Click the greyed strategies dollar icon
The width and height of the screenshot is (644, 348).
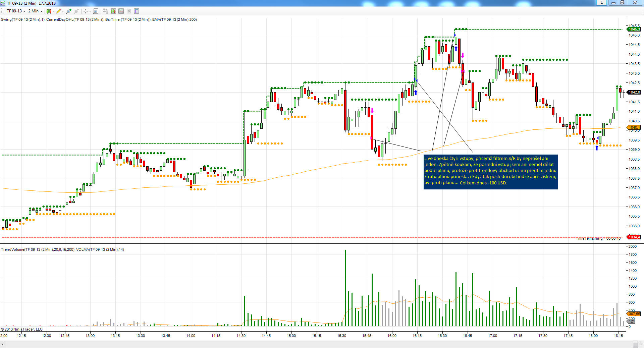129,11
